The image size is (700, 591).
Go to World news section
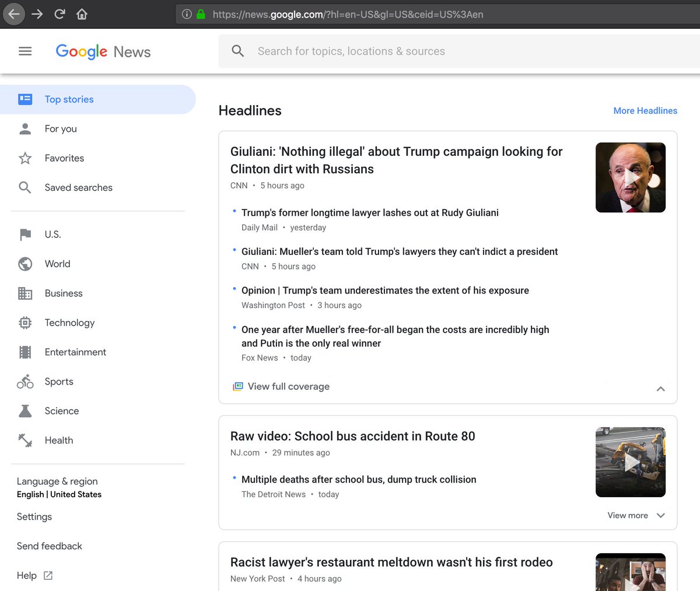(57, 264)
